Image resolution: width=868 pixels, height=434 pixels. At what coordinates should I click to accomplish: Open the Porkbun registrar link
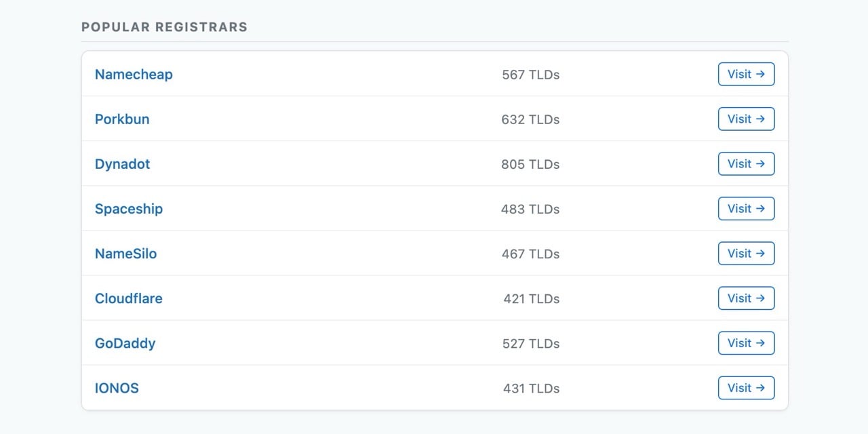point(122,119)
